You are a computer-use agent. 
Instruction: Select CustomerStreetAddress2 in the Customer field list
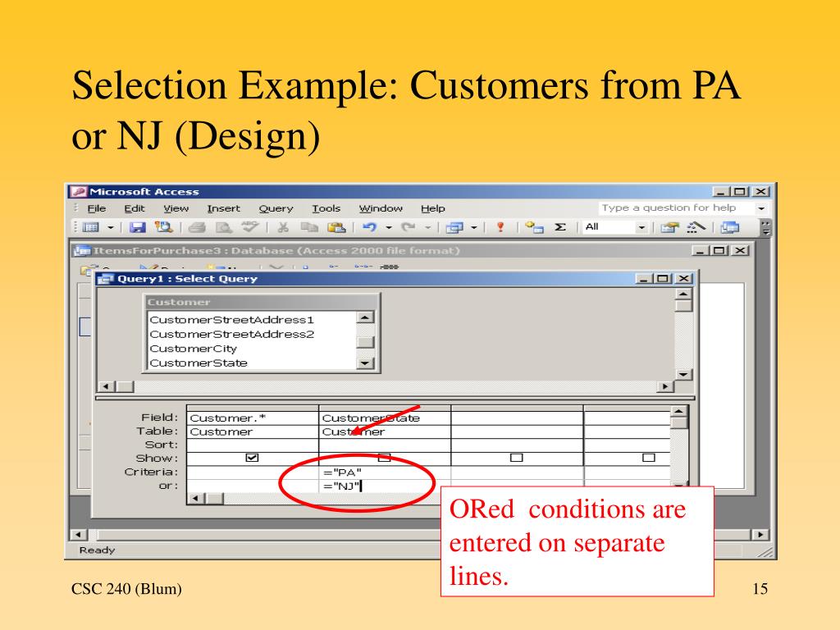click(232, 335)
